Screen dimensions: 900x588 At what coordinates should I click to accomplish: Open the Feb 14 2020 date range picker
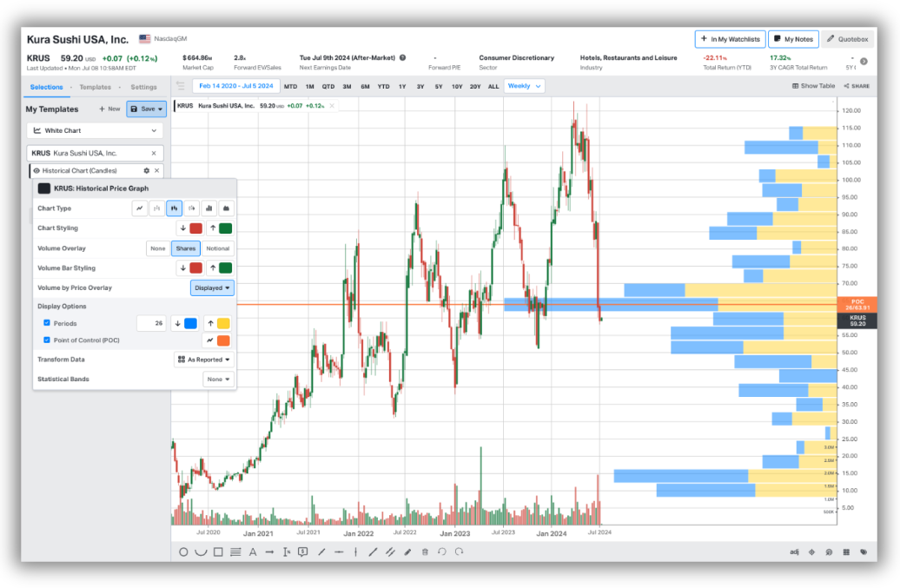point(236,86)
